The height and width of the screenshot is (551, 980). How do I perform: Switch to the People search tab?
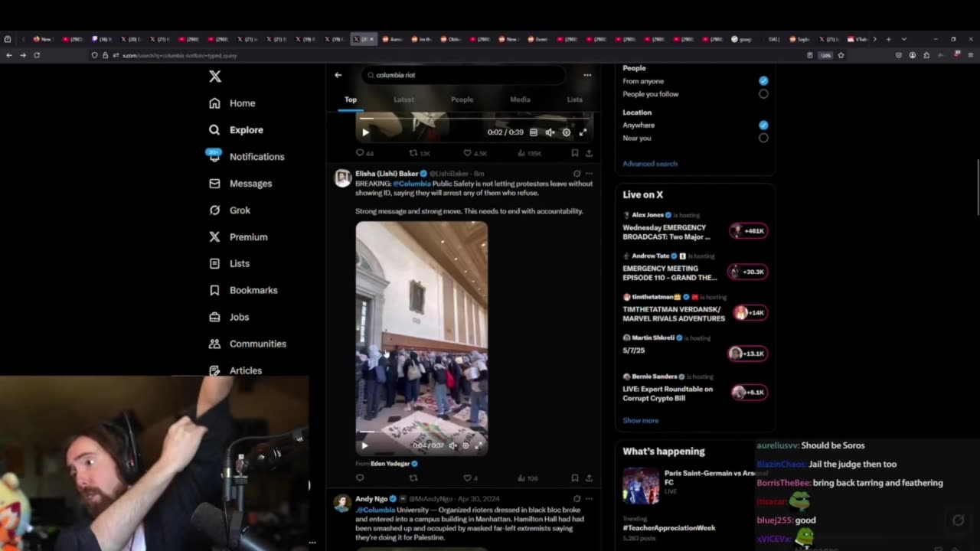(462, 99)
